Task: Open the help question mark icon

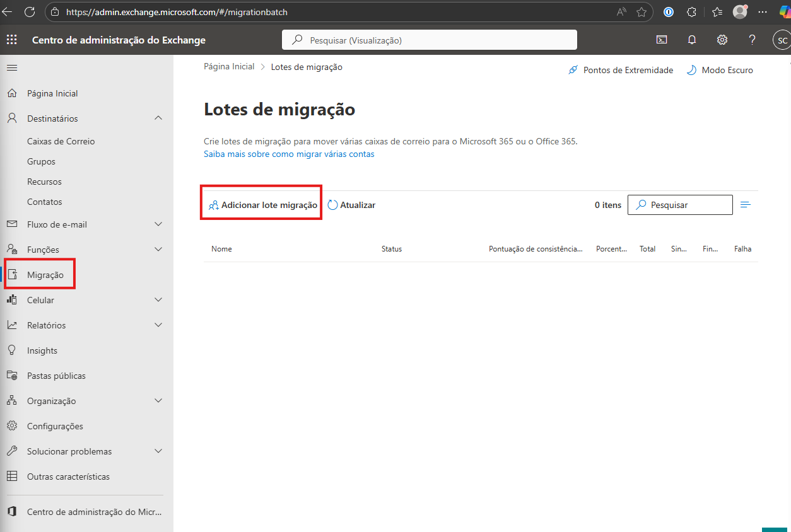Action: pos(752,40)
